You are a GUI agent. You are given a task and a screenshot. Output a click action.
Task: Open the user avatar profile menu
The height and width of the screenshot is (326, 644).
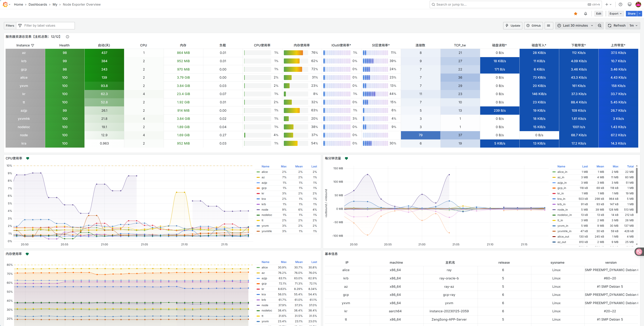(x=638, y=5)
